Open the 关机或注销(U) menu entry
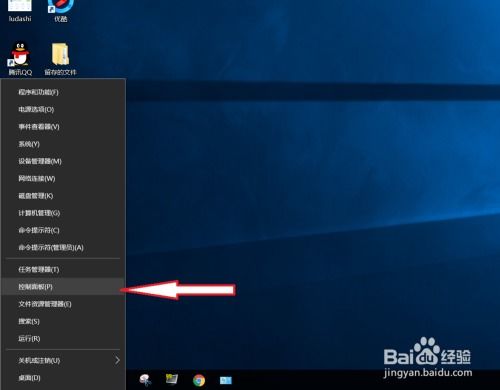This screenshot has width=500, height=390. [63, 360]
